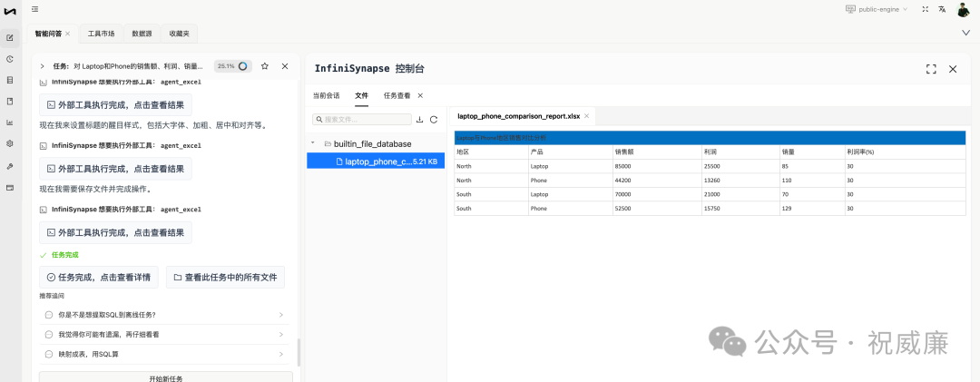Expand the top-right collapse chevron below avatar
Image resolution: width=980 pixels, height=382 pixels.
click(965, 33)
